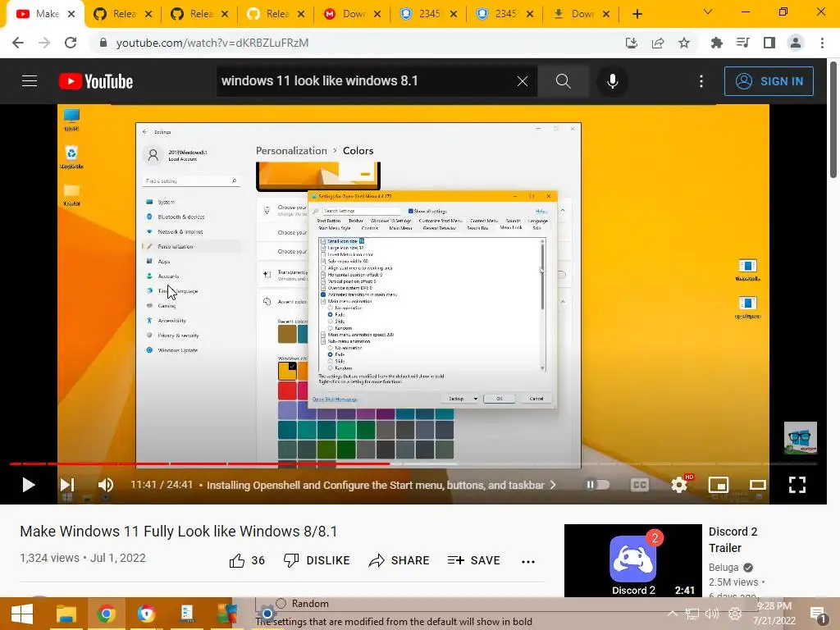Screen dimensions: 840x630
Task: View site information via the lock icon
Action: coord(103,43)
